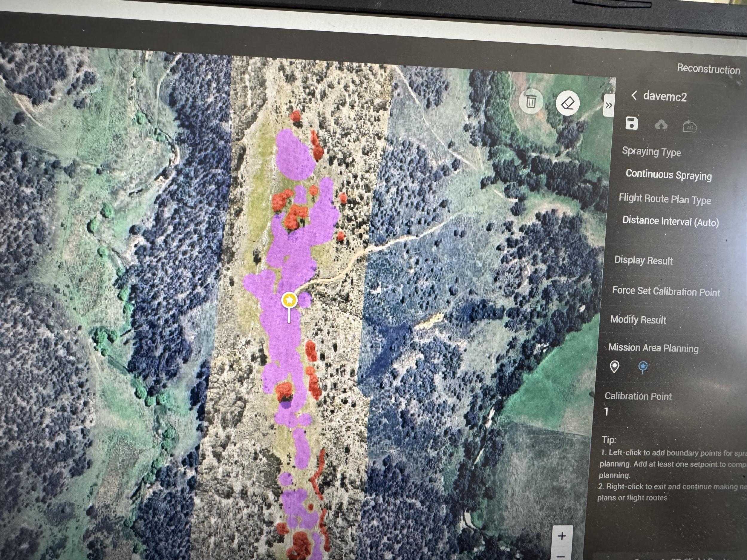Select the blue calibration point pin icon
This screenshot has width=747, height=560.
click(x=643, y=367)
